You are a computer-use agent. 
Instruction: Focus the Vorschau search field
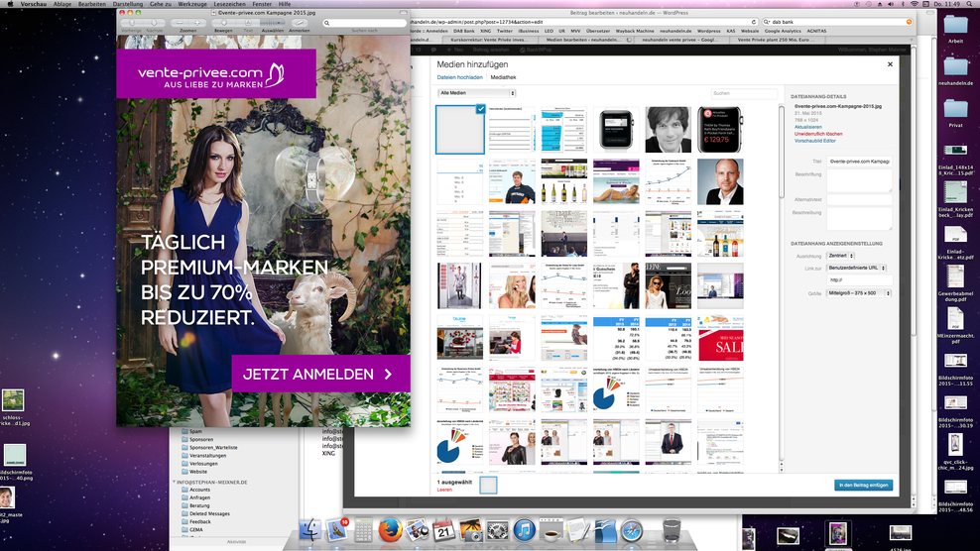pyautogui.click(x=364, y=23)
